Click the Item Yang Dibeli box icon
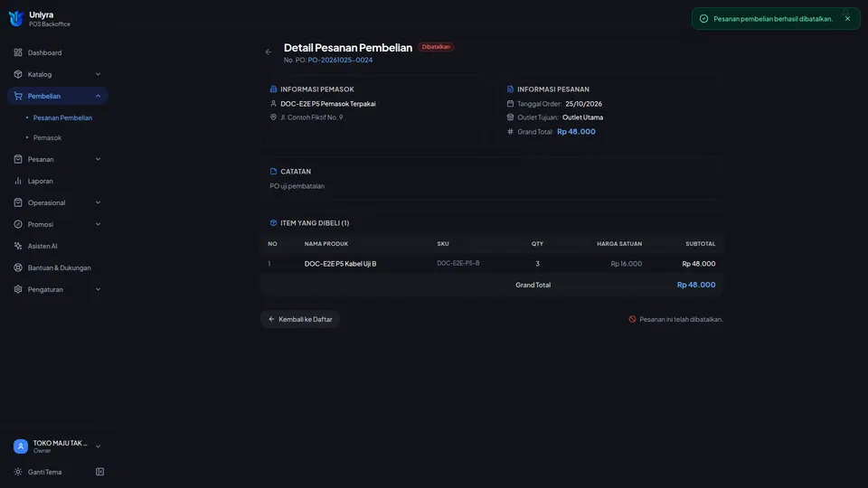Screen dimensions: 868x488 [273, 223]
